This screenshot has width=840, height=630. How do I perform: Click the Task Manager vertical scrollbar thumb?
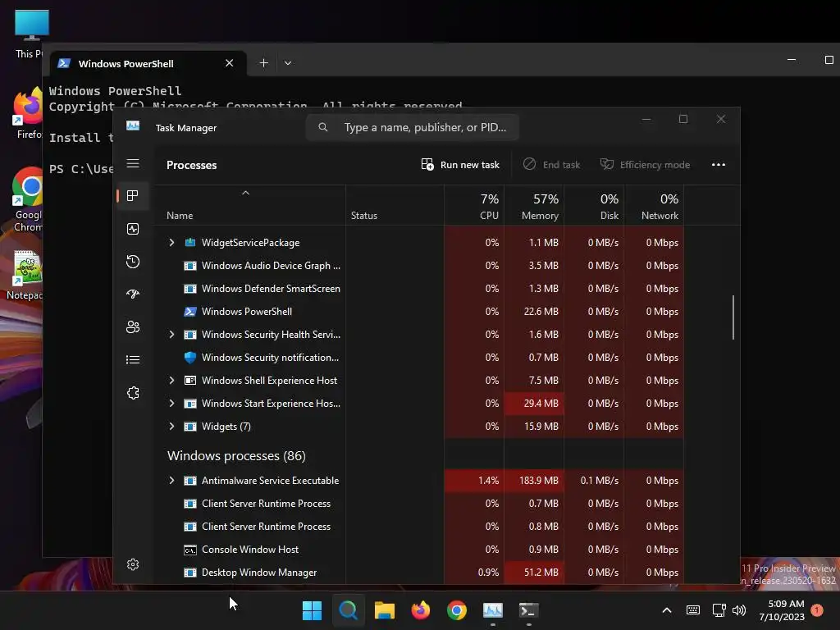coord(733,317)
